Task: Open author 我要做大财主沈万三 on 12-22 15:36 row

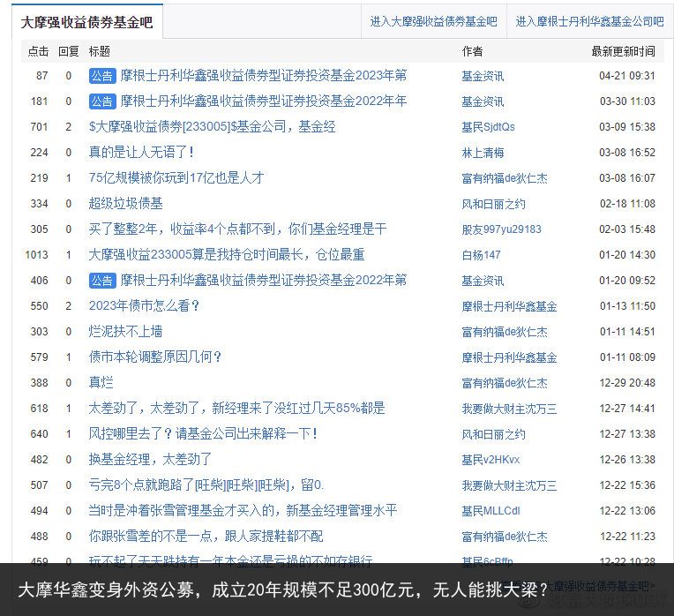Action: (x=509, y=485)
